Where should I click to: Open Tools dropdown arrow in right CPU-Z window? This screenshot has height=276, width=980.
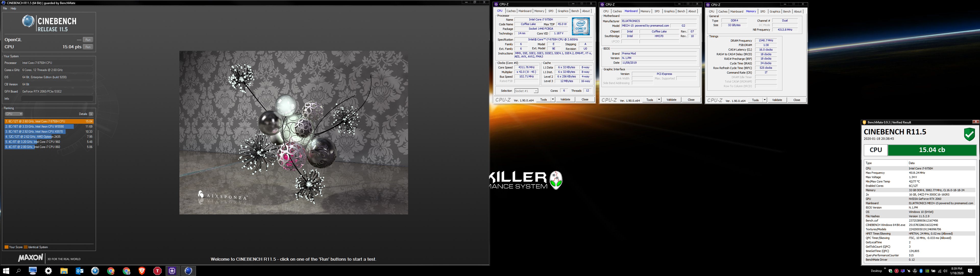pyautogui.click(x=765, y=100)
